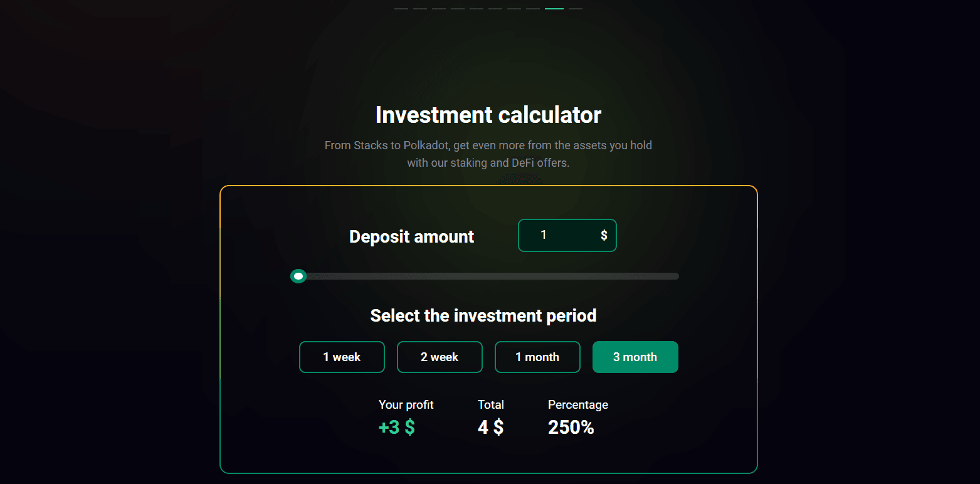Open the fourth slide indicator dash

(458, 9)
